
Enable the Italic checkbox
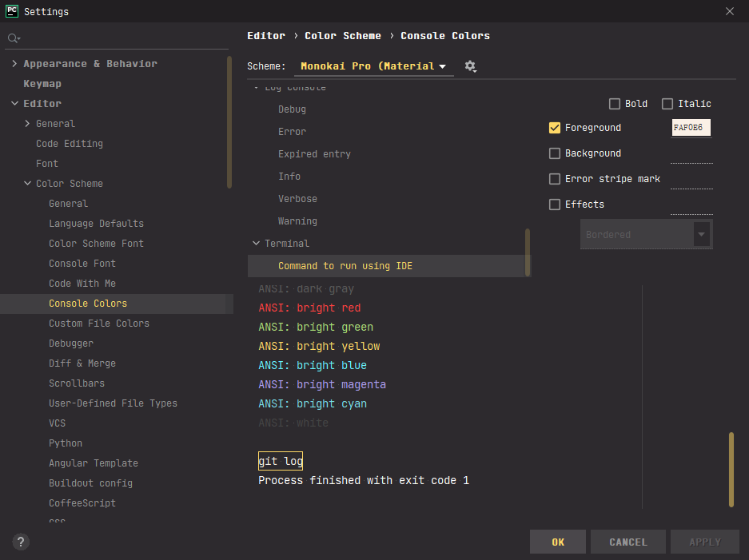tap(667, 104)
